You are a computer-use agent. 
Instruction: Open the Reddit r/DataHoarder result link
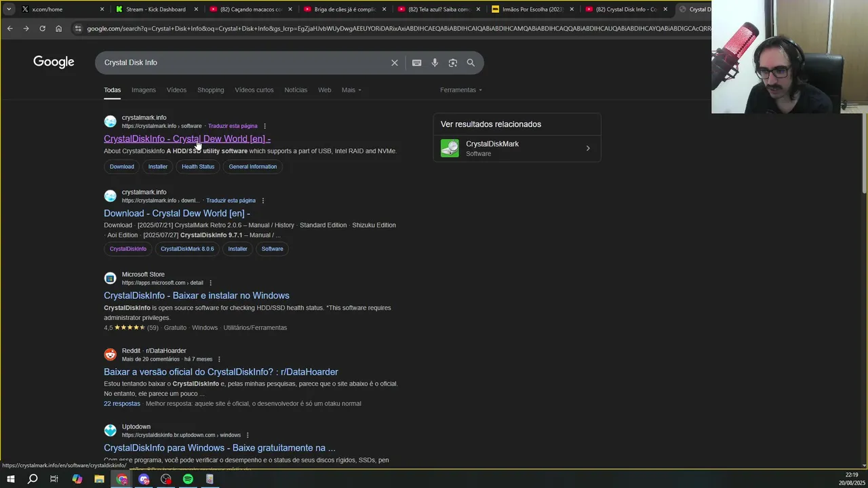[x=221, y=372]
